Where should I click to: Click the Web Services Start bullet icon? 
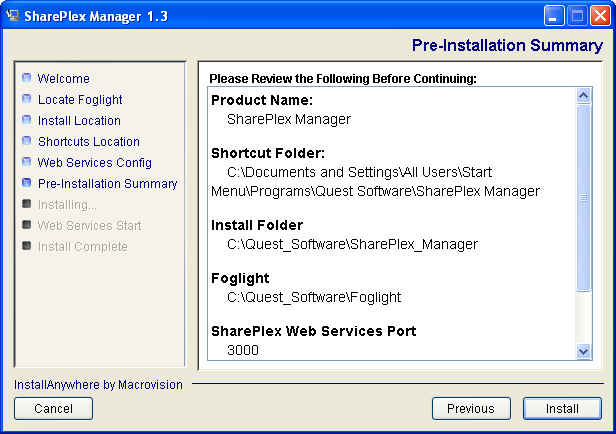[x=27, y=226]
